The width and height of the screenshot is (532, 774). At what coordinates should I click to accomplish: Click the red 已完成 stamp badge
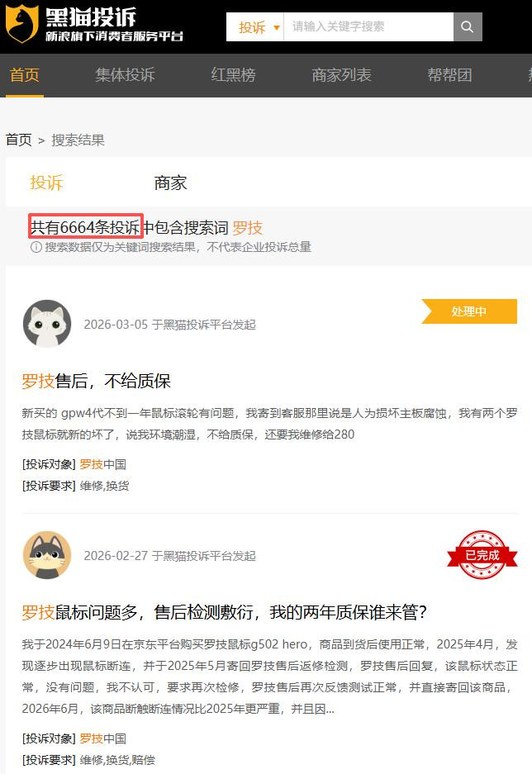(482, 555)
